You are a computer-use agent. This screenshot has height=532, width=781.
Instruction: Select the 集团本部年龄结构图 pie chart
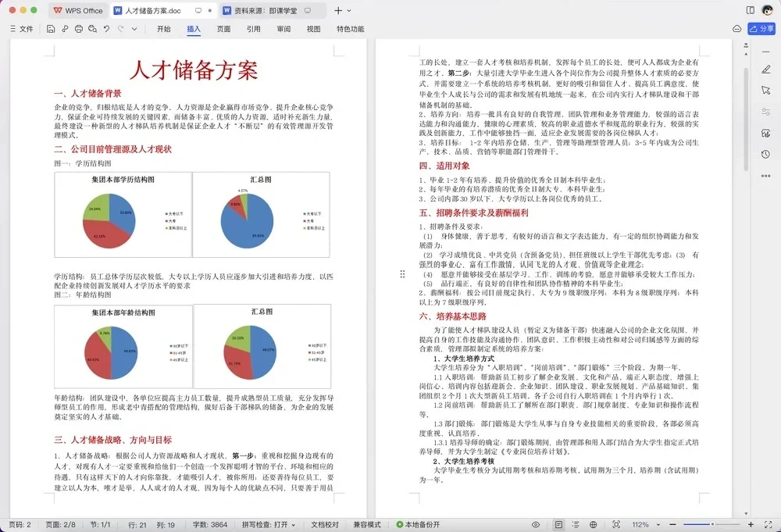123,347
